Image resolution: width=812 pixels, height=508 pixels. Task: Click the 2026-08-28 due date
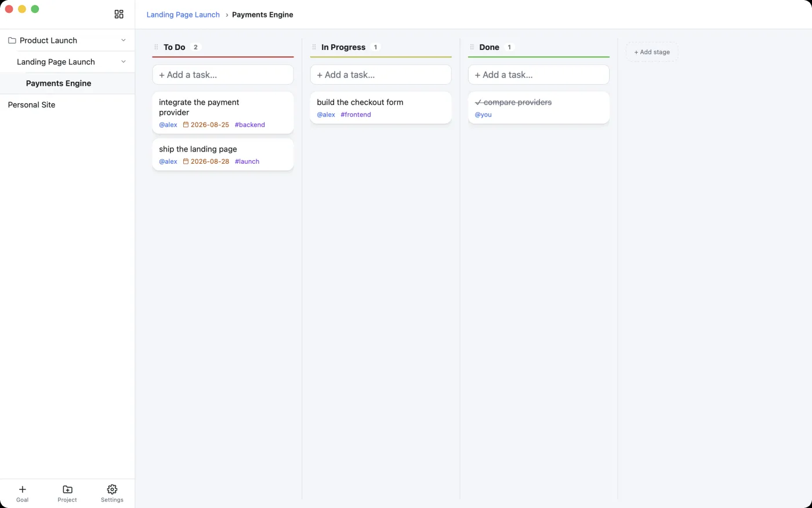coord(210,161)
